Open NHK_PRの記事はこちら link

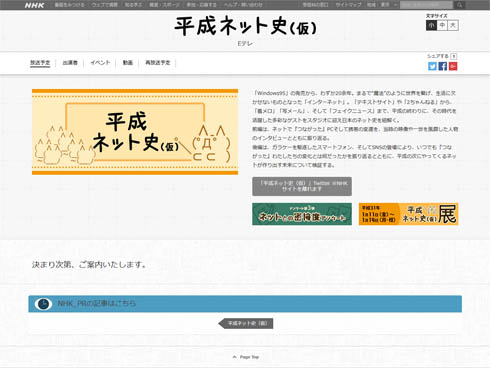[x=97, y=304]
